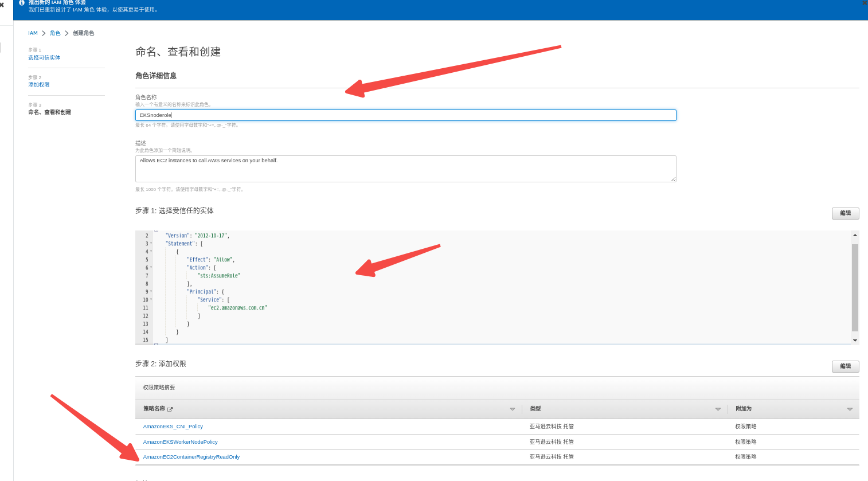Image resolution: width=868 pixels, height=481 pixels.
Task: Collapse the code fold arrow on line 9
Action: click(x=151, y=292)
